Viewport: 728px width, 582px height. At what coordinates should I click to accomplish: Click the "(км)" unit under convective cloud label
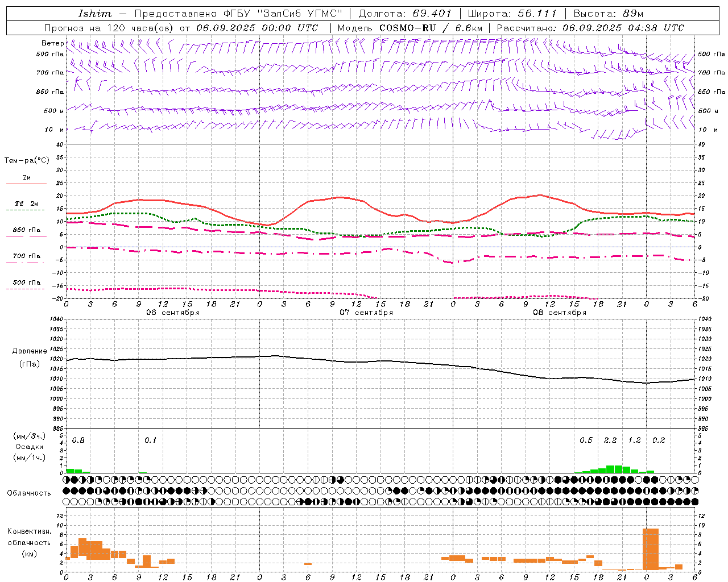point(30,553)
